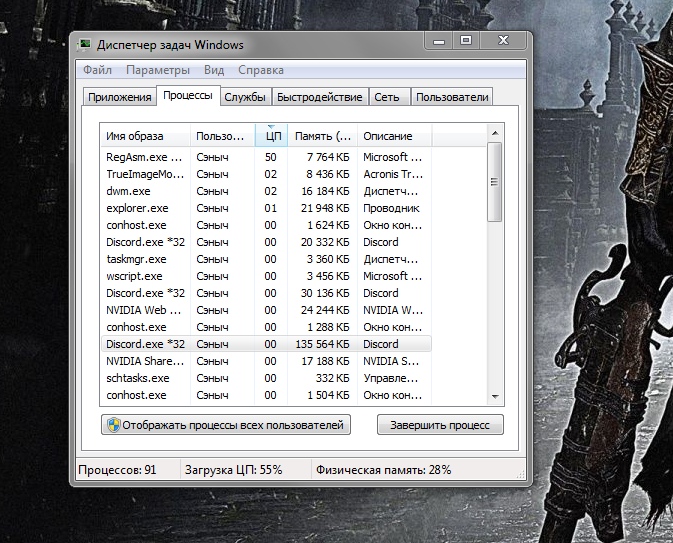Open the Файл menu
The height and width of the screenshot is (543, 673).
tap(97, 70)
